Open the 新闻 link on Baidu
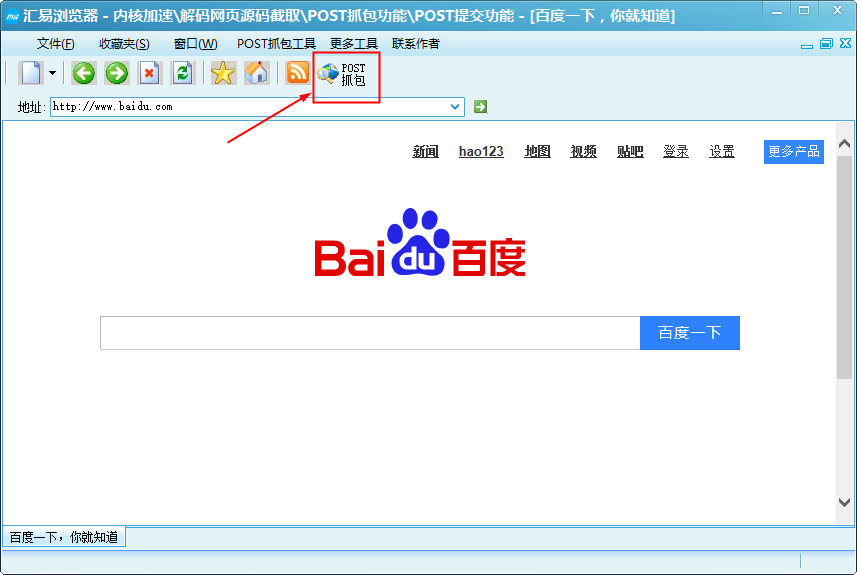This screenshot has width=857, height=575. pyautogui.click(x=425, y=151)
